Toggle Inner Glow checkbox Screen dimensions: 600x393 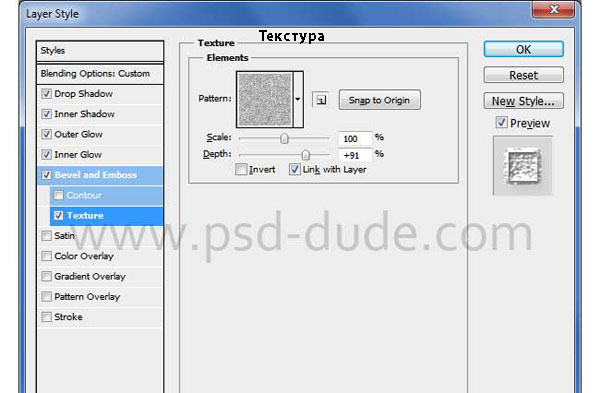pyautogui.click(x=47, y=155)
